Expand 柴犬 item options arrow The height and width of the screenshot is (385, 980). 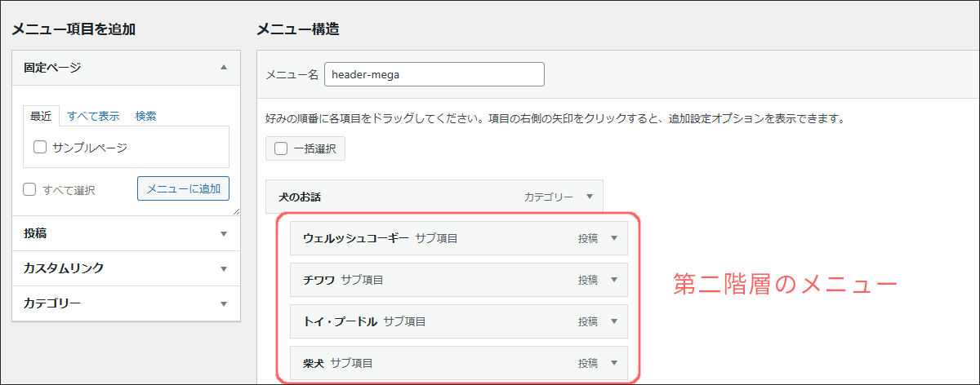coord(614,363)
